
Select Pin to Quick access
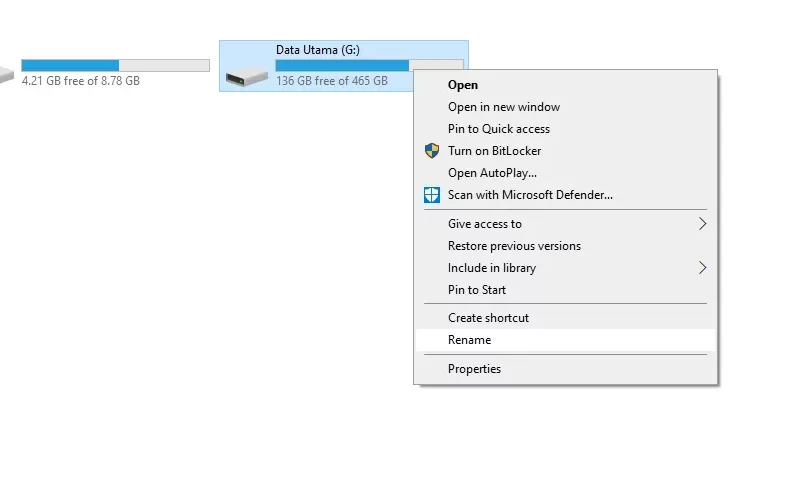click(x=565, y=129)
